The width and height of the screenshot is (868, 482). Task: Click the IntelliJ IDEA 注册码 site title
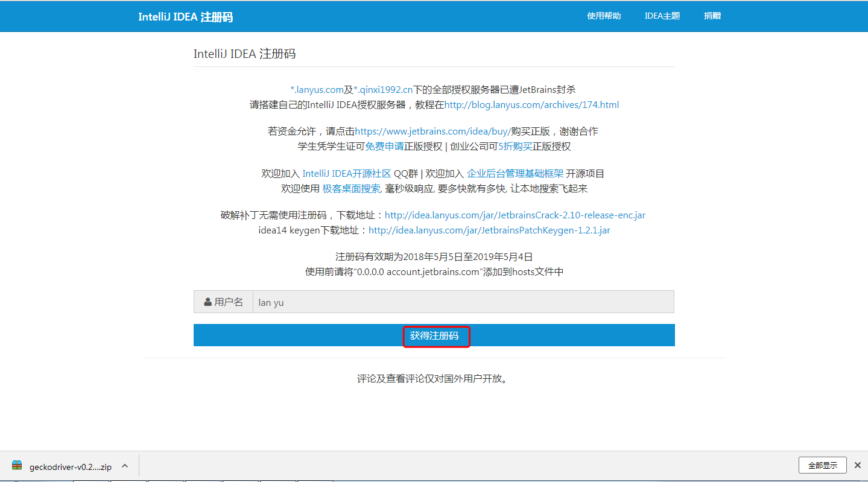point(185,16)
